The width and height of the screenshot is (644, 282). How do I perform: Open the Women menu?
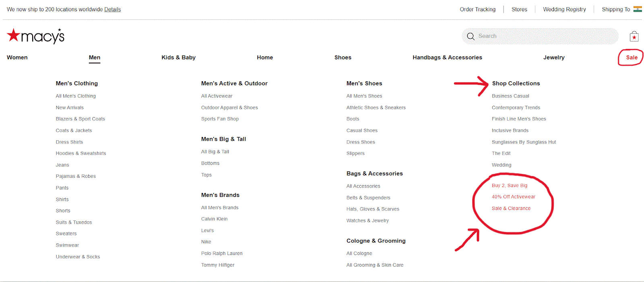tap(17, 58)
